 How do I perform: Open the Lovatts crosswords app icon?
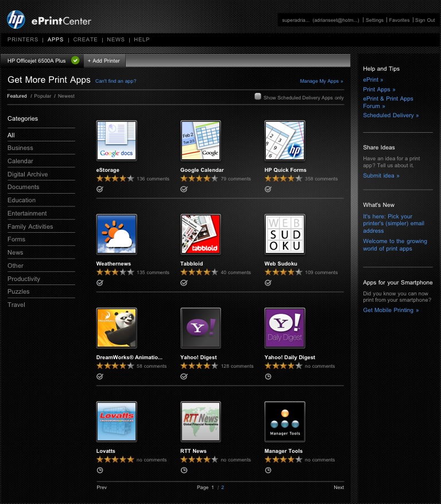[x=116, y=421]
